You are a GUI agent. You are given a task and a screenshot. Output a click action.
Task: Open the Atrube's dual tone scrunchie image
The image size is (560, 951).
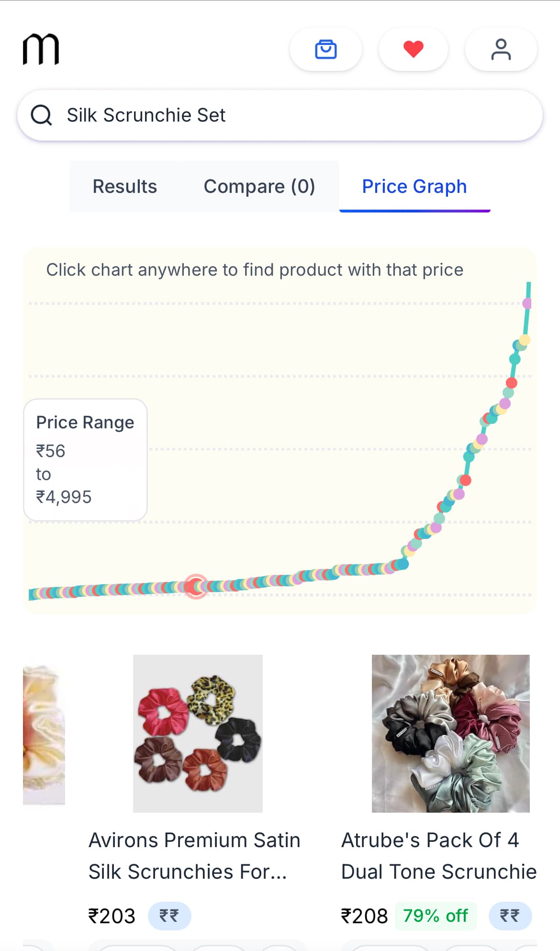coord(450,733)
